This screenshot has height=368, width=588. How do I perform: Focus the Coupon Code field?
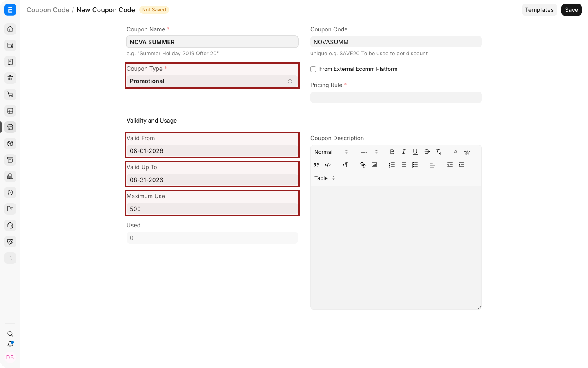[x=396, y=42]
